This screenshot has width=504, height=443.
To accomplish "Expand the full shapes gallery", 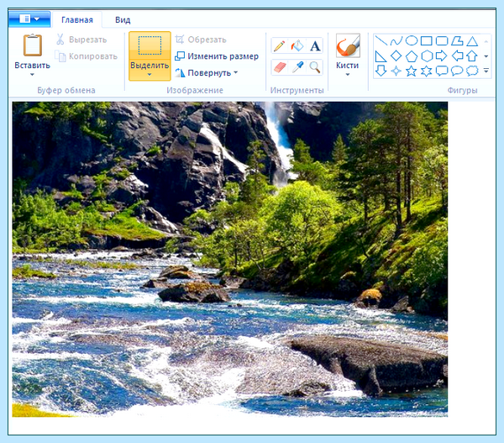I will point(486,71).
